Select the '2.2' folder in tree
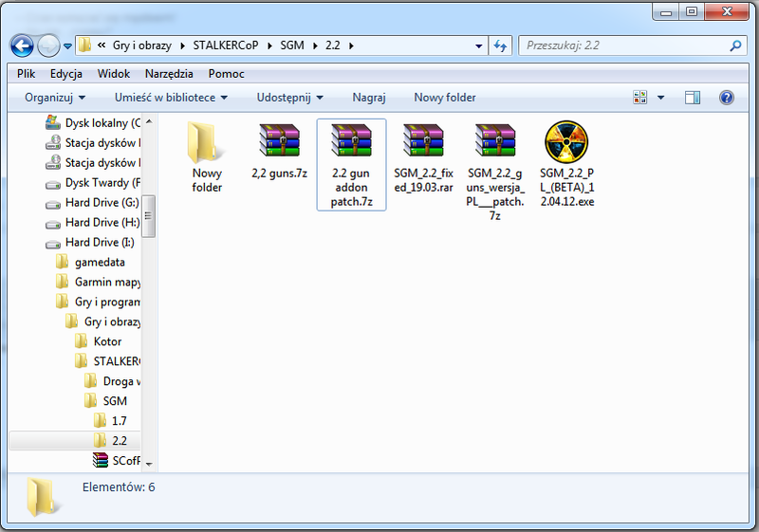The width and height of the screenshot is (759, 532). [75, 440]
